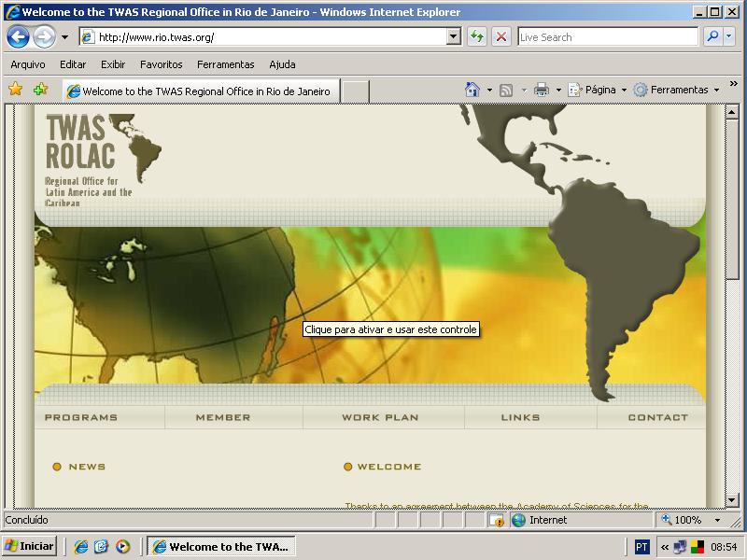Click Add to Favorites plus-star icon
The image size is (747, 560).
tap(40, 89)
